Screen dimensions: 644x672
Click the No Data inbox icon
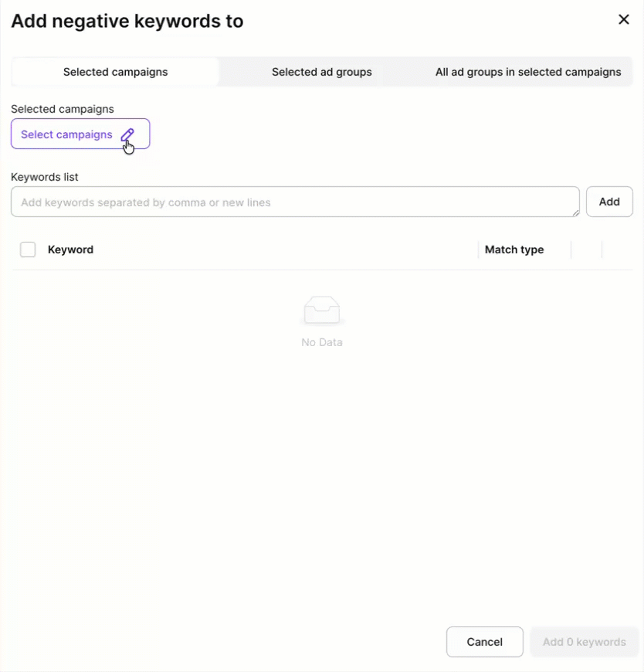coord(322,309)
